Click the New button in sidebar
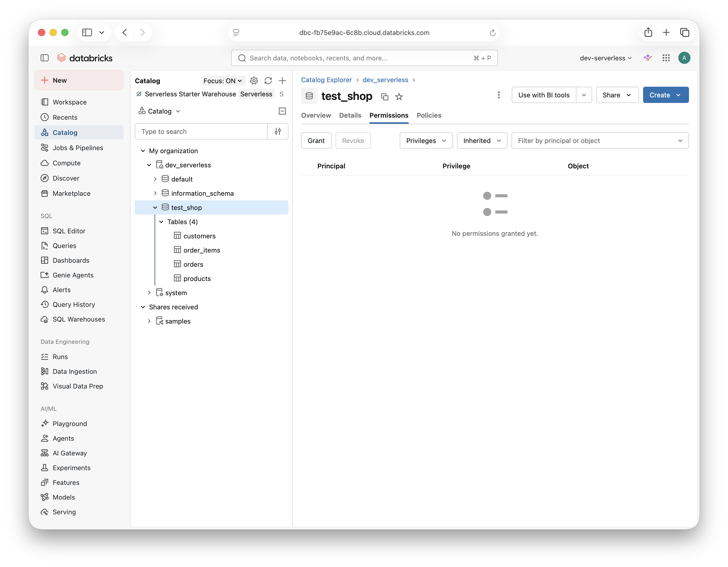Screen dimensions: 728x567 pos(79,80)
